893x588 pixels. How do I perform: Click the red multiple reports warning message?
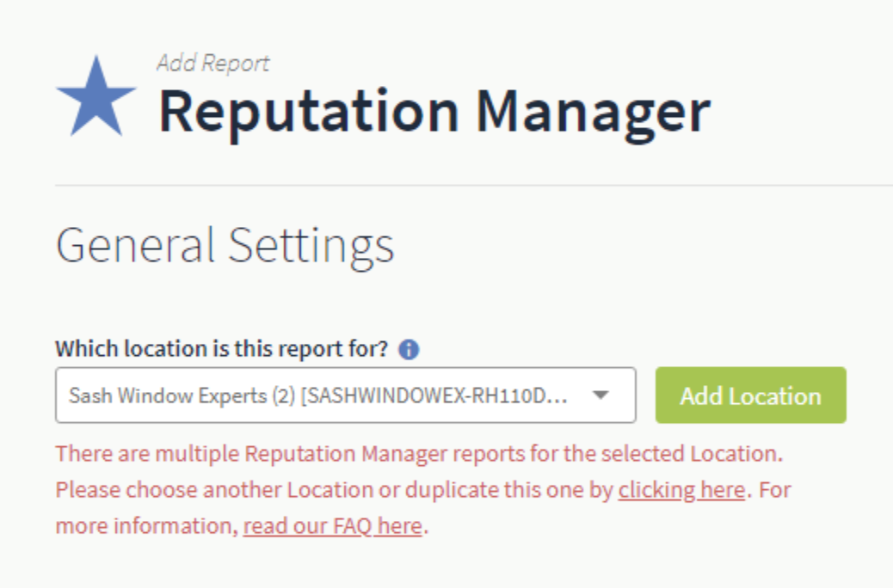point(423,489)
